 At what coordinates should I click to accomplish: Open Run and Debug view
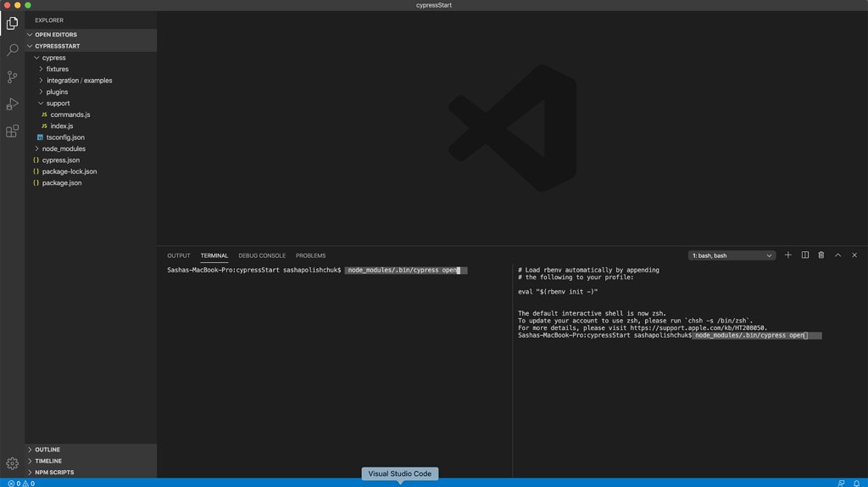[x=12, y=104]
